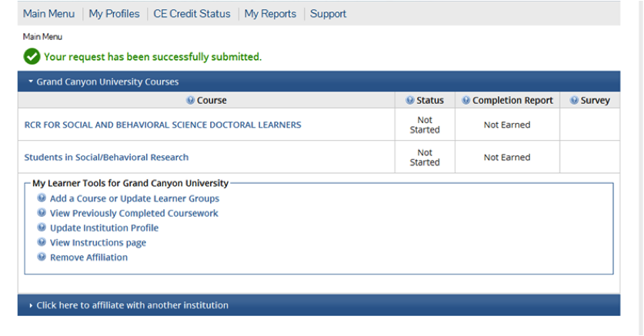Click help icon next to View Previously Completed Coursework
Viewport: 644px width, 336px height.
coord(42,212)
